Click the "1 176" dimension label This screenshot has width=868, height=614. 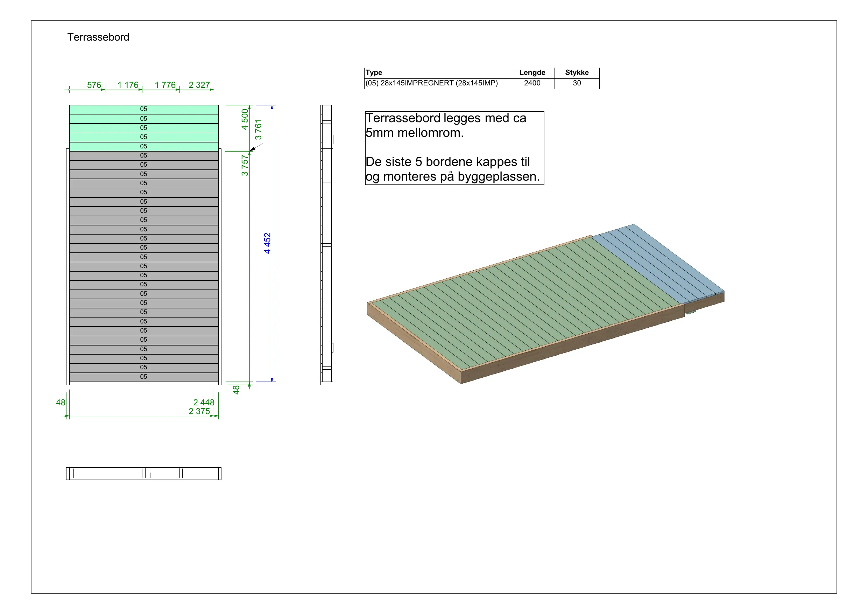[128, 85]
